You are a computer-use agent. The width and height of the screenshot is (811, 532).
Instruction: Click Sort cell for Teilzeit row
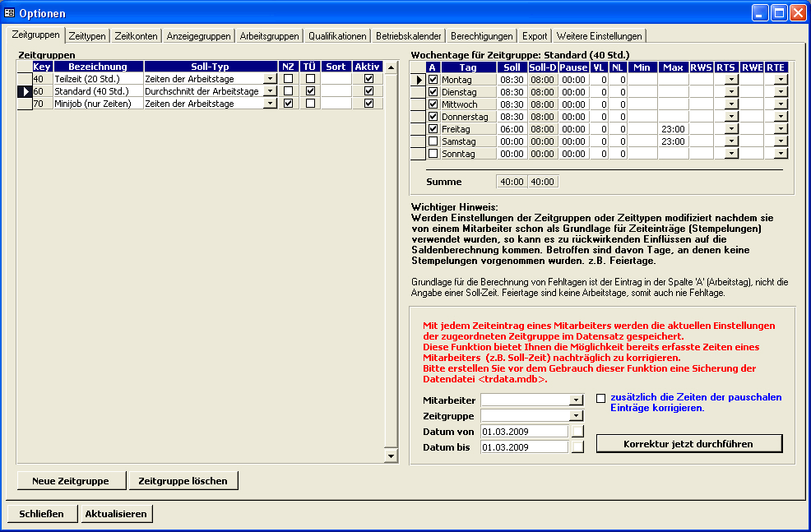pyautogui.click(x=336, y=79)
